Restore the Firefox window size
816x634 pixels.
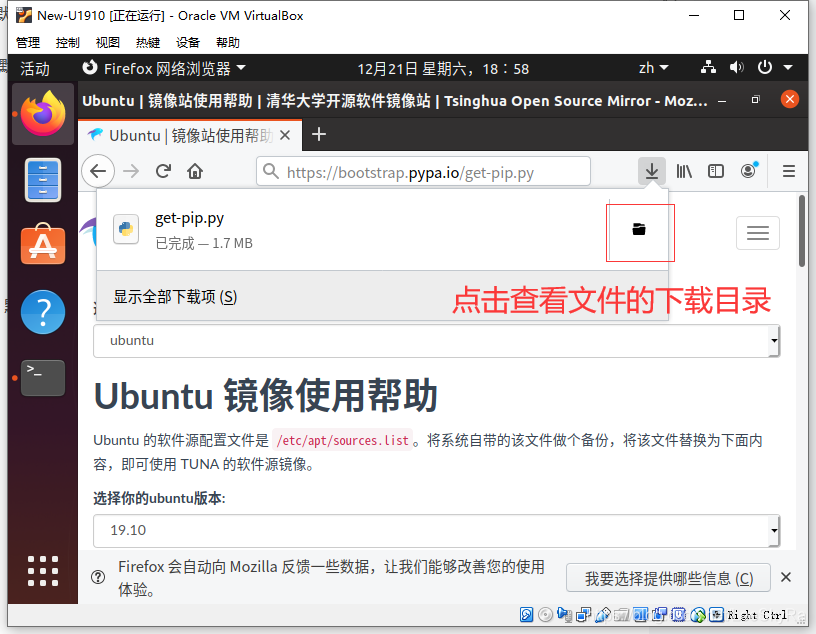(x=756, y=99)
